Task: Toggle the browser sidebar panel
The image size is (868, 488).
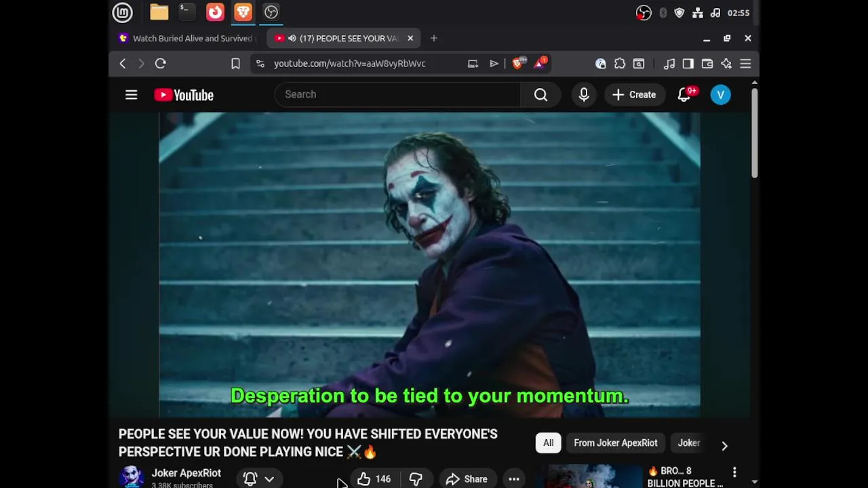Action: click(x=688, y=64)
